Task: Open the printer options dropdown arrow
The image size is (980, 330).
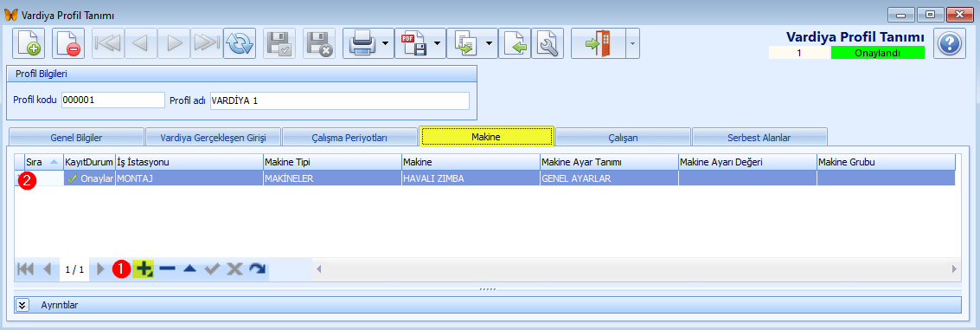Action: coord(387,44)
